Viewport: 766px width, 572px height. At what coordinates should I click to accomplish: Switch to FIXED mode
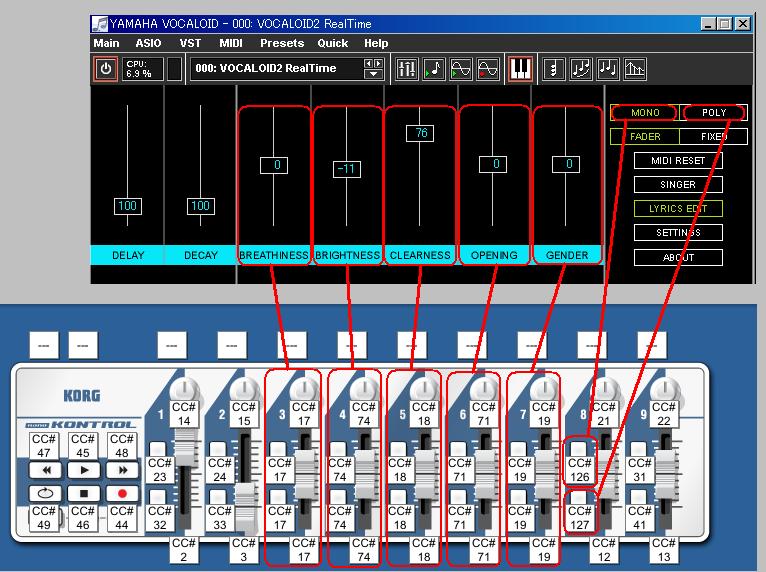714,137
